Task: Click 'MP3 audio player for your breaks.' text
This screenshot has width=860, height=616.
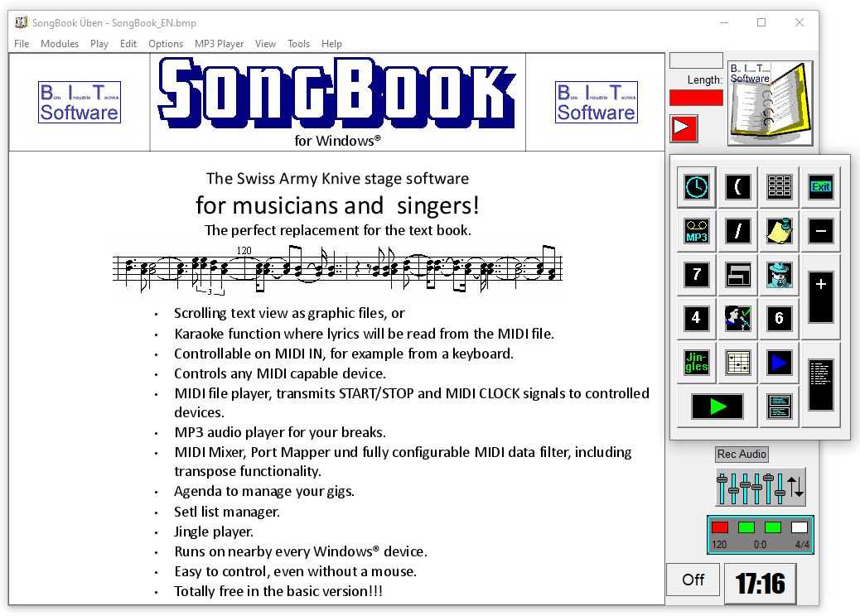Action: pos(280,432)
